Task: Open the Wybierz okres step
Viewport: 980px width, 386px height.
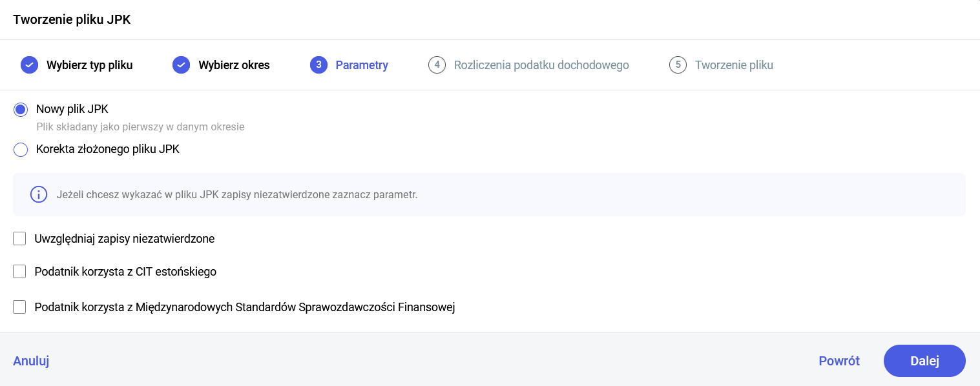Action: point(234,65)
